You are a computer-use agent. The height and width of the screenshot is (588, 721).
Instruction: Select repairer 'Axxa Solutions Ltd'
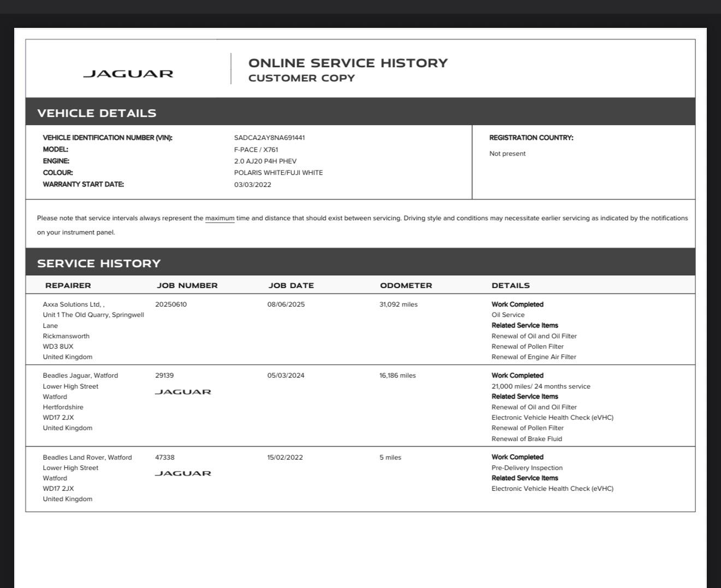point(72,304)
